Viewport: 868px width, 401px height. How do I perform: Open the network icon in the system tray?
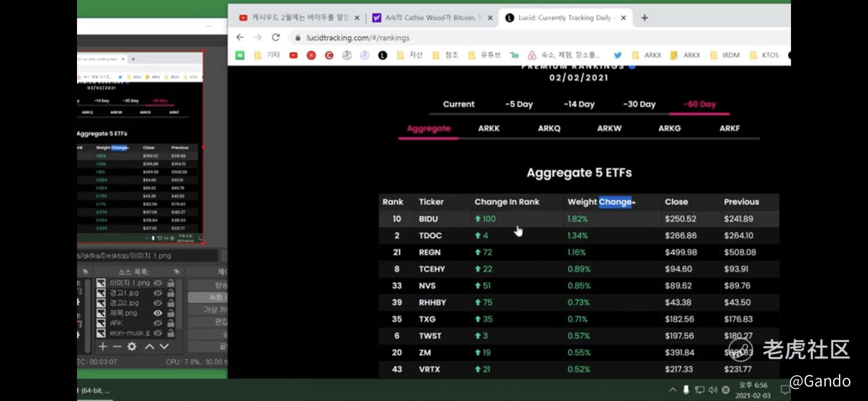[x=699, y=389]
